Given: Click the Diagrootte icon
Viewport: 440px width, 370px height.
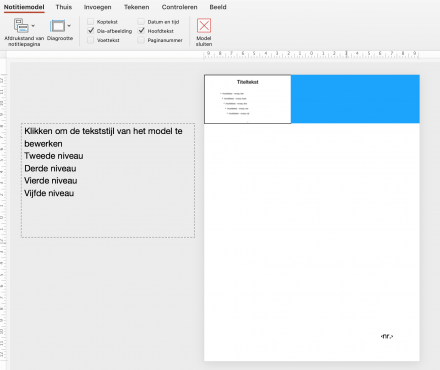Looking at the screenshot, I should (x=57, y=26).
